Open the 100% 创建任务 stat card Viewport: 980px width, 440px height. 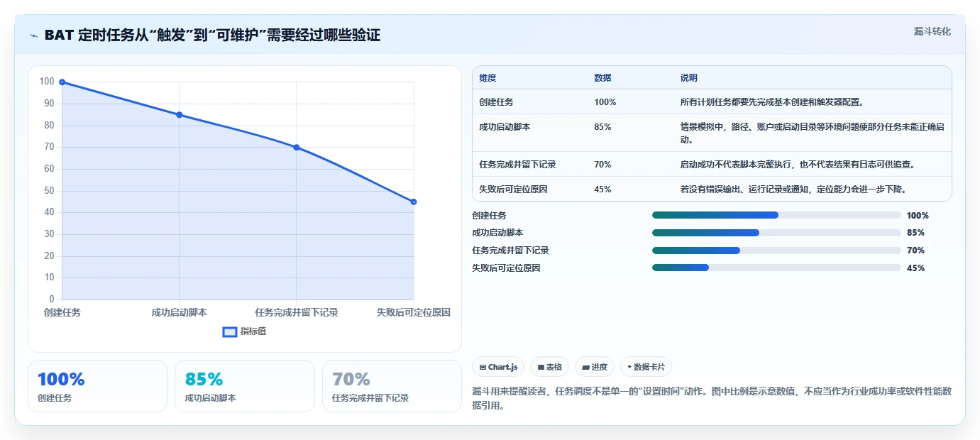point(97,386)
